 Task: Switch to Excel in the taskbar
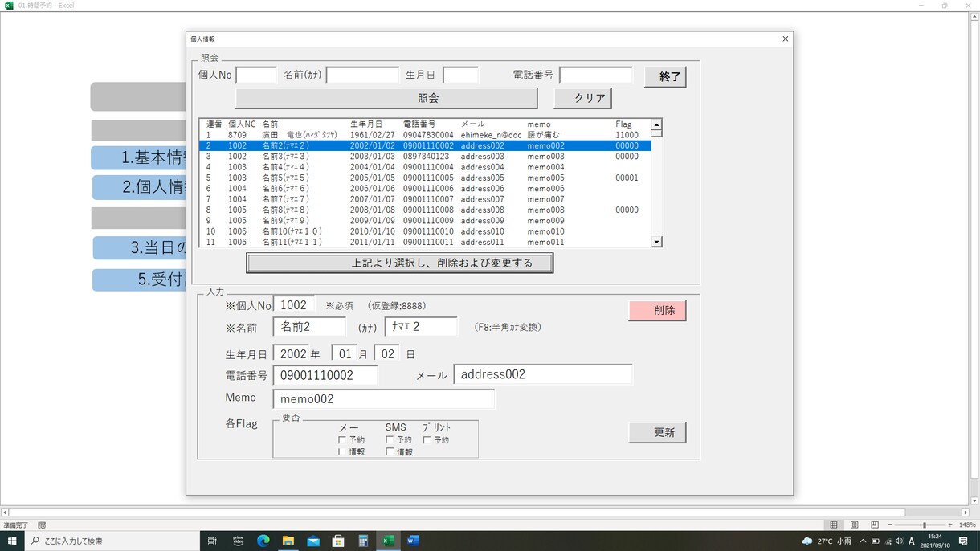pos(388,541)
